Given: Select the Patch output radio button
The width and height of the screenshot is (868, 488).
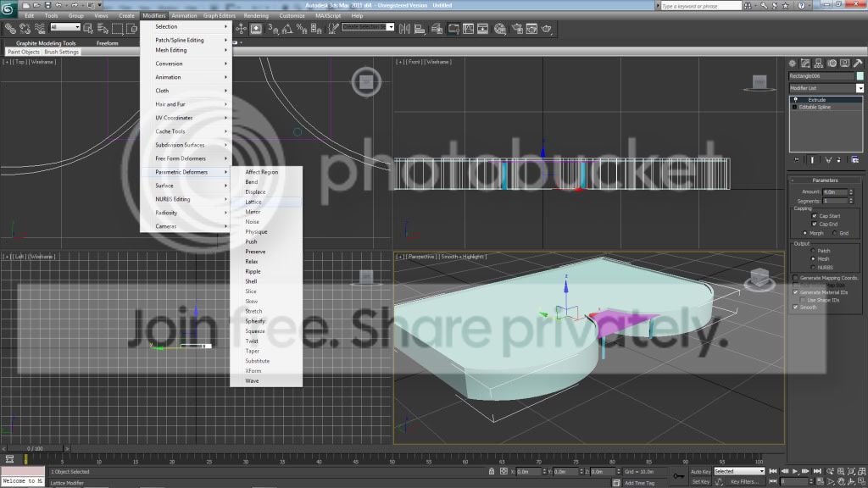Looking at the screenshot, I should 813,251.
